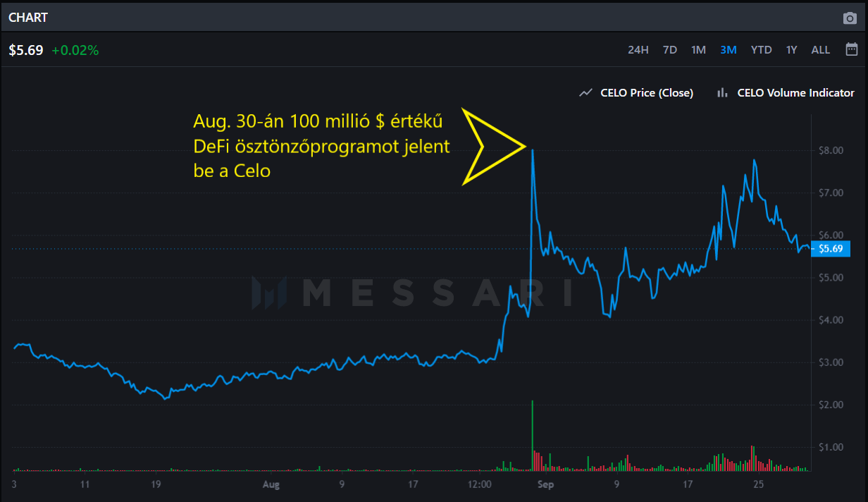Click the $2.00 price axis label
Viewport: 868px width, 502px height.
831,405
